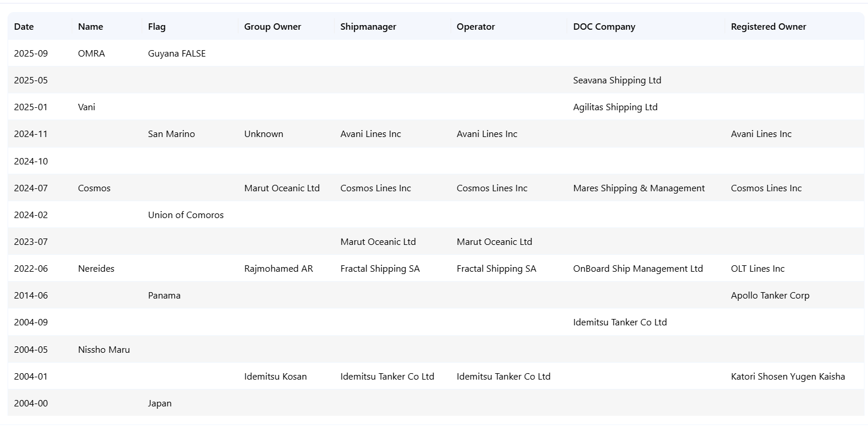Select the OMRA name cell

point(92,54)
